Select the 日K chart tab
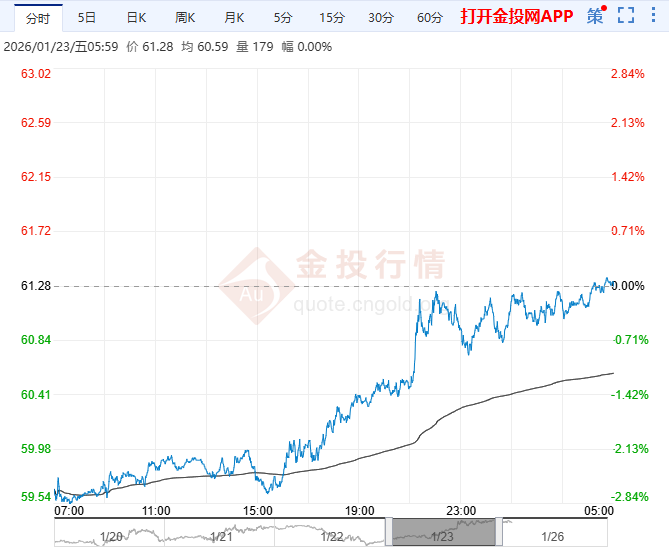This screenshot has height=547, width=670. 136,18
